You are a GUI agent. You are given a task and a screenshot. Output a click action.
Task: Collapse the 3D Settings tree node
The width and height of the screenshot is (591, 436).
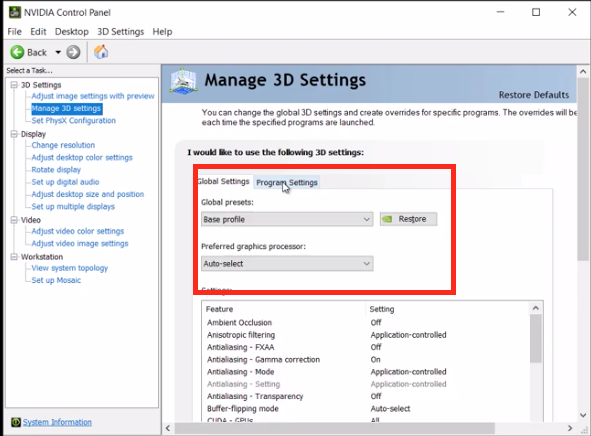[14, 85]
